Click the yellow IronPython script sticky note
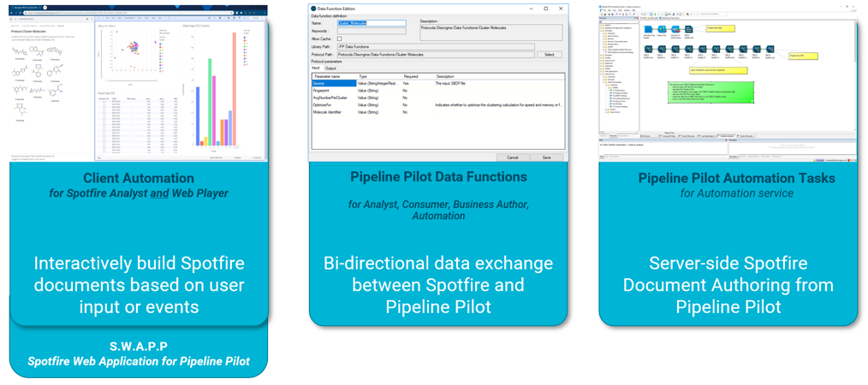868x385 pixels. pos(718,70)
